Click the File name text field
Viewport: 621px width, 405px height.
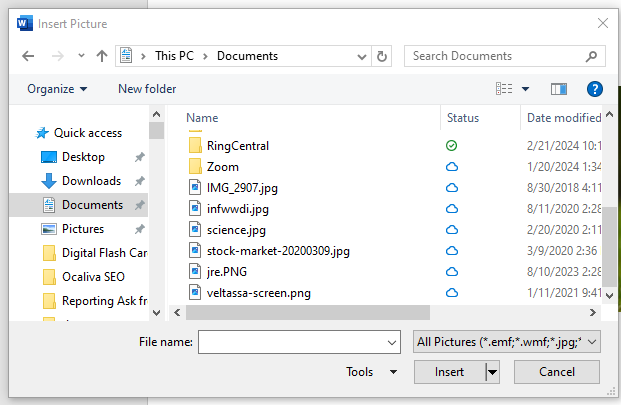tap(300, 342)
